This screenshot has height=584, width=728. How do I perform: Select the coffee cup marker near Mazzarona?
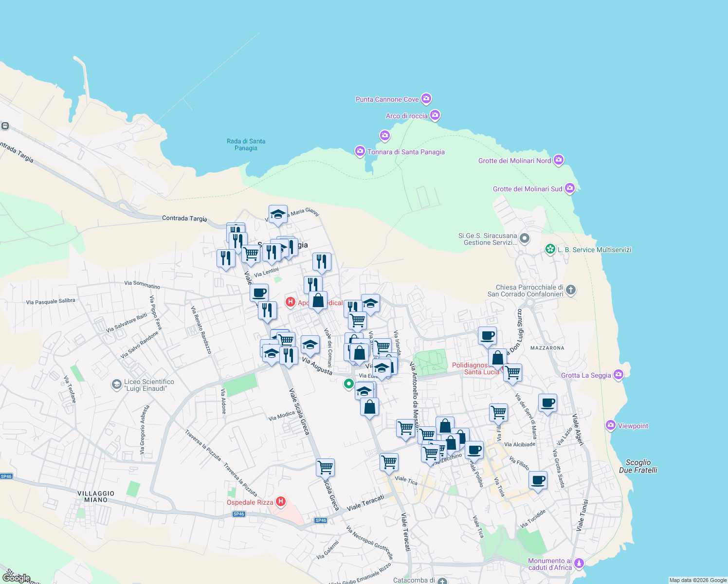[487, 336]
